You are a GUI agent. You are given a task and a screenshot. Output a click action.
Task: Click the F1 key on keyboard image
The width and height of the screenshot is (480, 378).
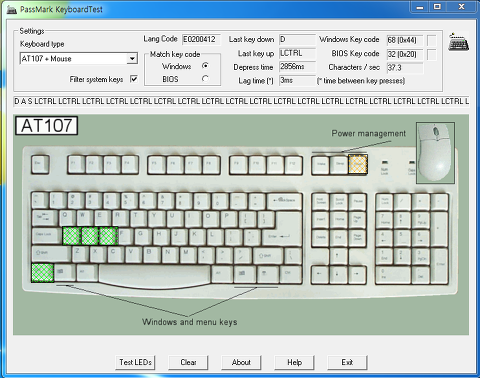pyautogui.click(x=77, y=165)
